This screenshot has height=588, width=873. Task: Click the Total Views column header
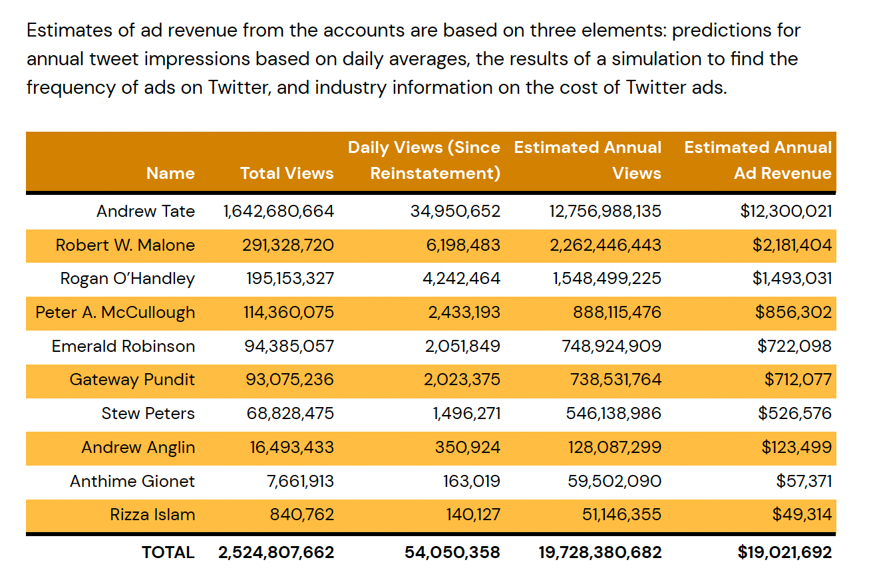click(287, 174)
